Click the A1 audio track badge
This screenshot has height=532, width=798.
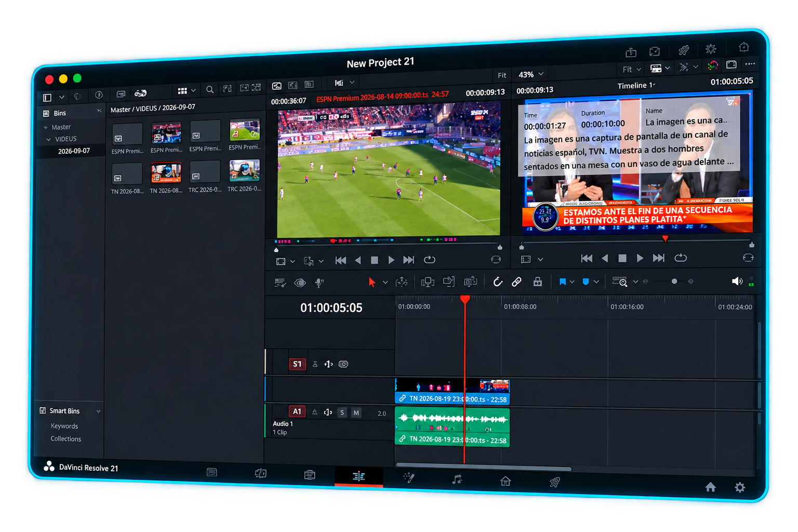297,411
